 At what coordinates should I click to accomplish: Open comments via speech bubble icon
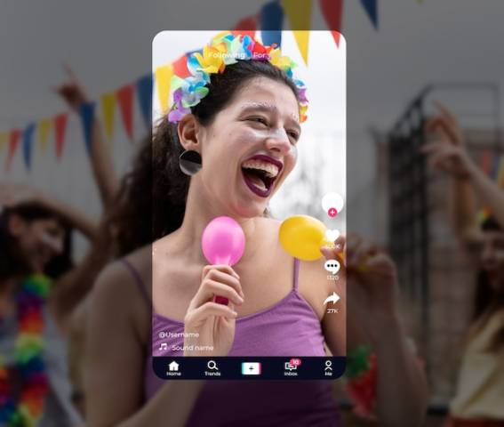click(x=332, y=267)
